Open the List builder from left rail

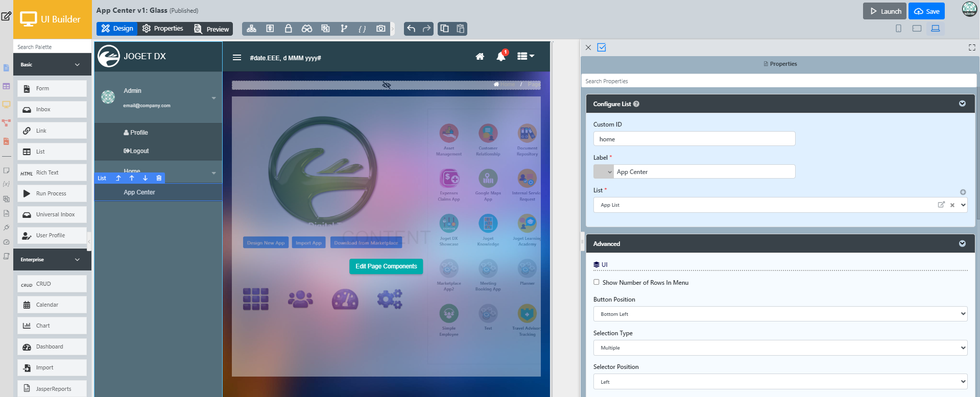6,86
